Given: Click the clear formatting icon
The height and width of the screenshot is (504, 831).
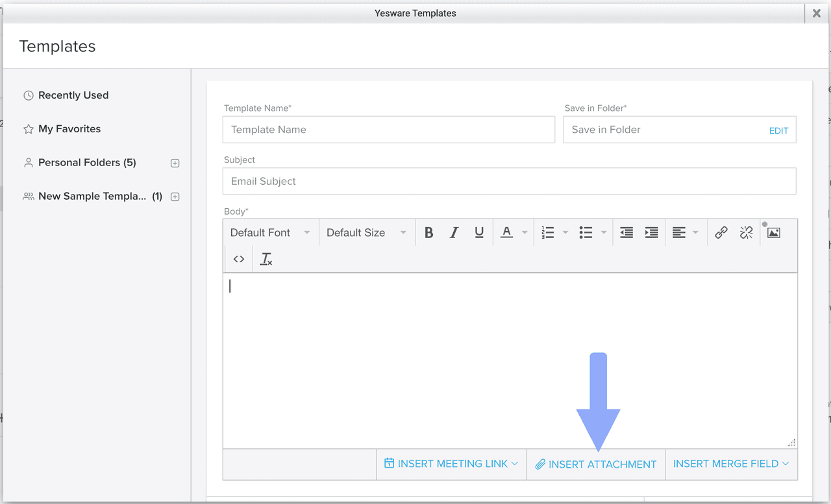Looking at the screenshot, I should pos(266,259).
